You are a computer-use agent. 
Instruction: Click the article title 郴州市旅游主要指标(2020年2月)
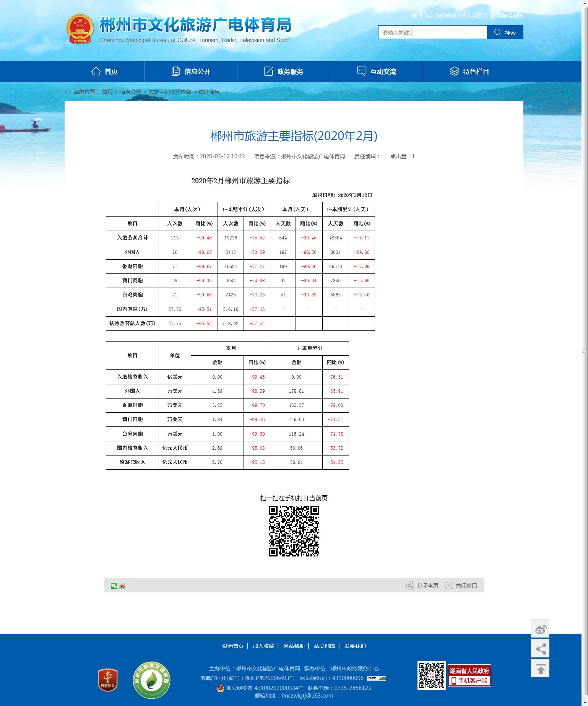click(294, 136)
